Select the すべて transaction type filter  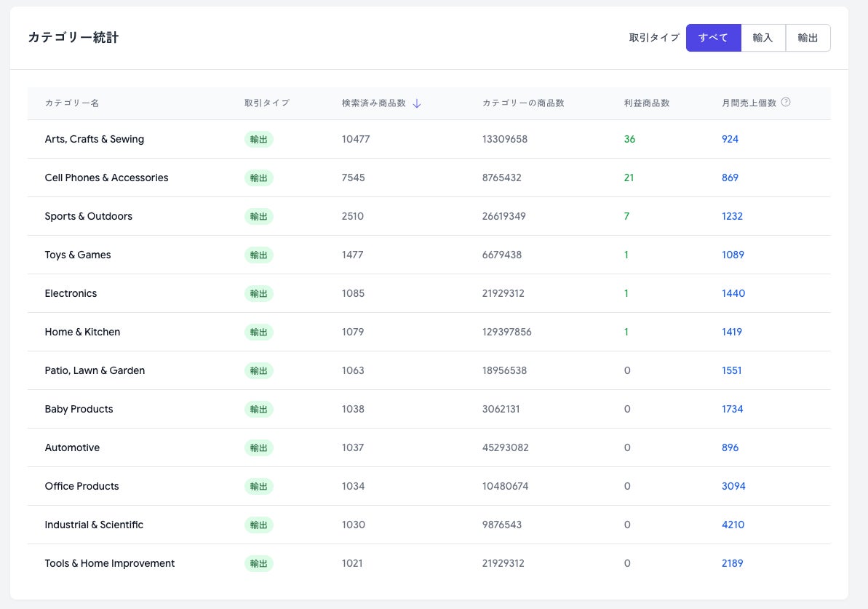pos(713,38)
